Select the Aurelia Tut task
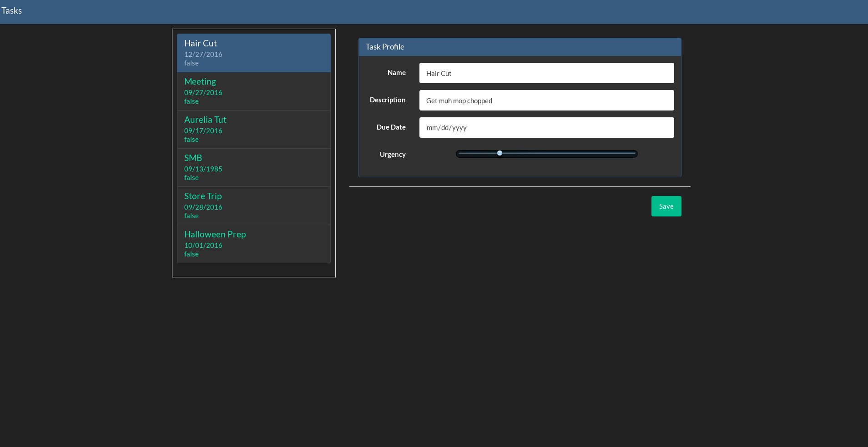Screen dimensions: 868x447 click(254, 129)
